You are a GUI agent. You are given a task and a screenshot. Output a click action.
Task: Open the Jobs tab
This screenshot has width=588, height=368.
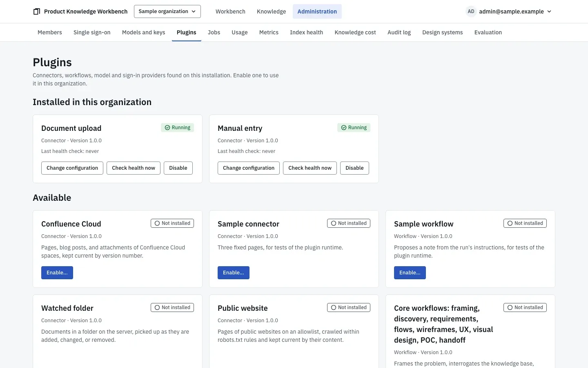click(x=214, y=32)
